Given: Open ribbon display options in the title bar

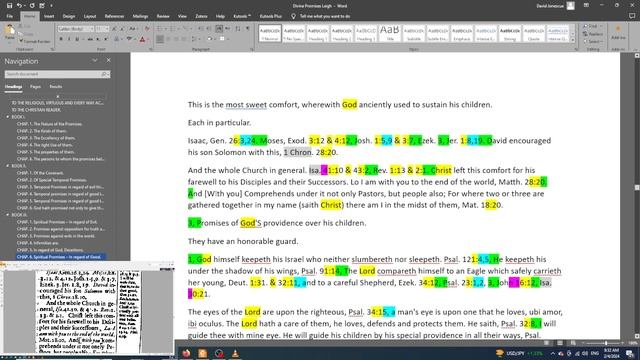Looking at the screenshot, I should tap(586, 6).
